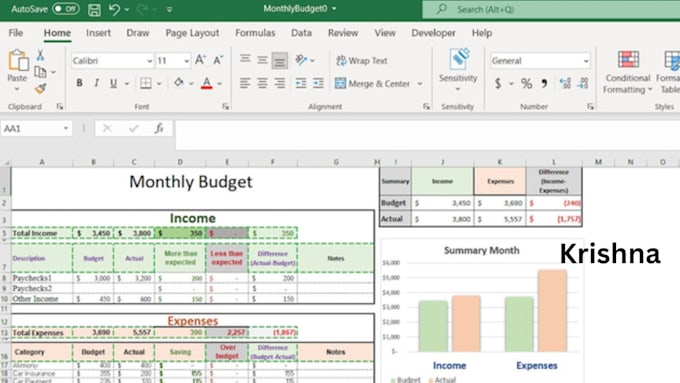Click the Align Left icon
Image resolution: width=680 pixels, height=383 pixels.
click(245, 83)
